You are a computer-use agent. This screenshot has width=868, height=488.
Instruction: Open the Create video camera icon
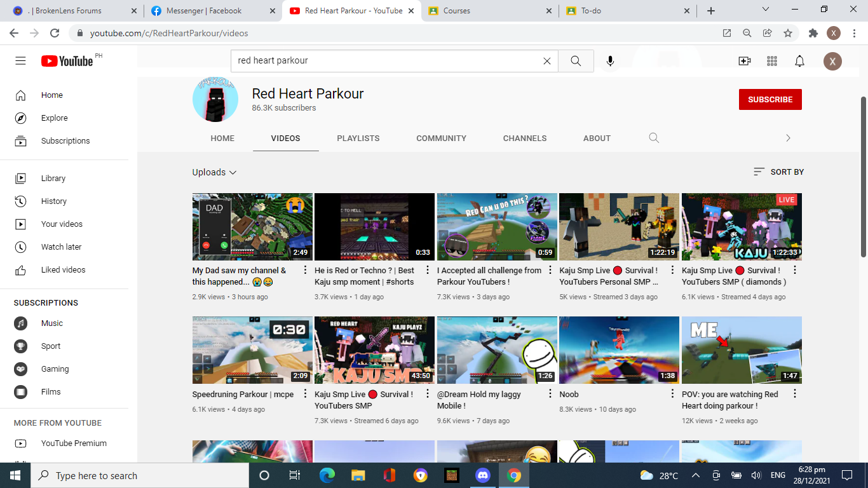tap(745, 61)
